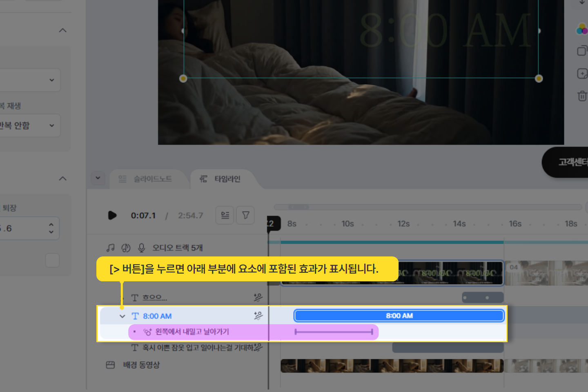Select the blue 8:00 AM timeline clip
Screen dimensions: 588x392
click(x=399, y=316)
